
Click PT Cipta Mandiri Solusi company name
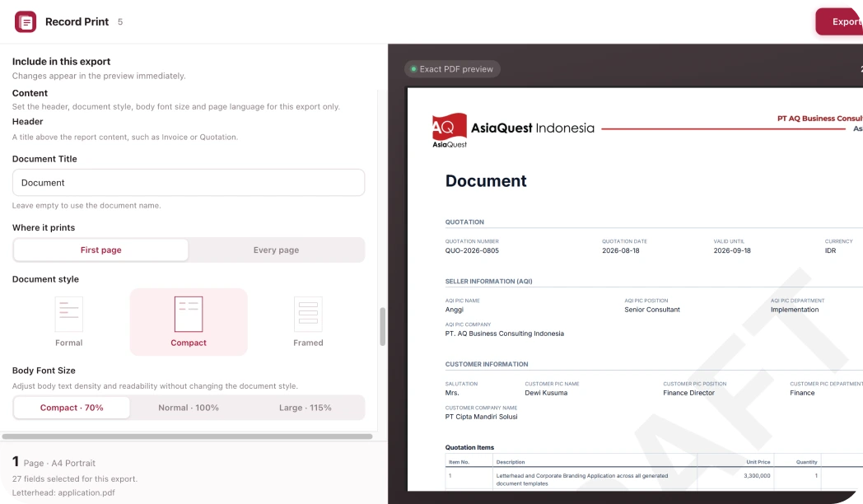[x=481, y=417]
